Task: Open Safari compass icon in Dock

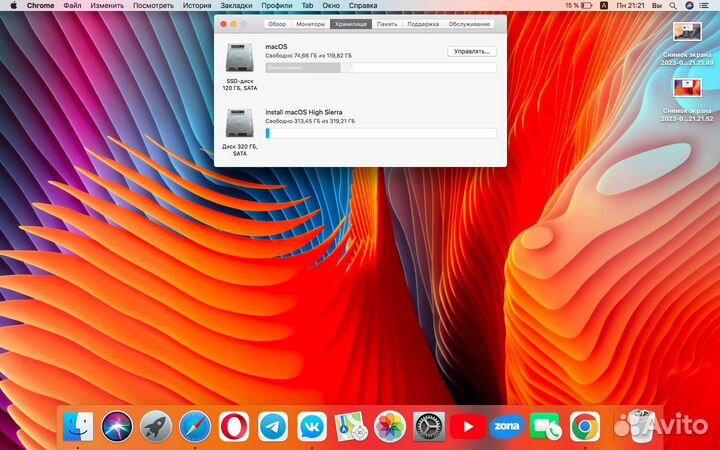Action: pos(195,426)
